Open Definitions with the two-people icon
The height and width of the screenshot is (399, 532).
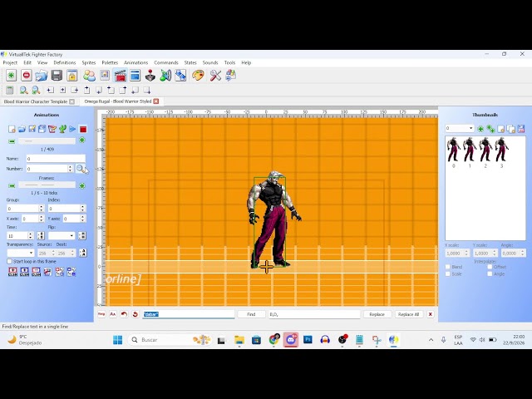(x=89, y=76)
